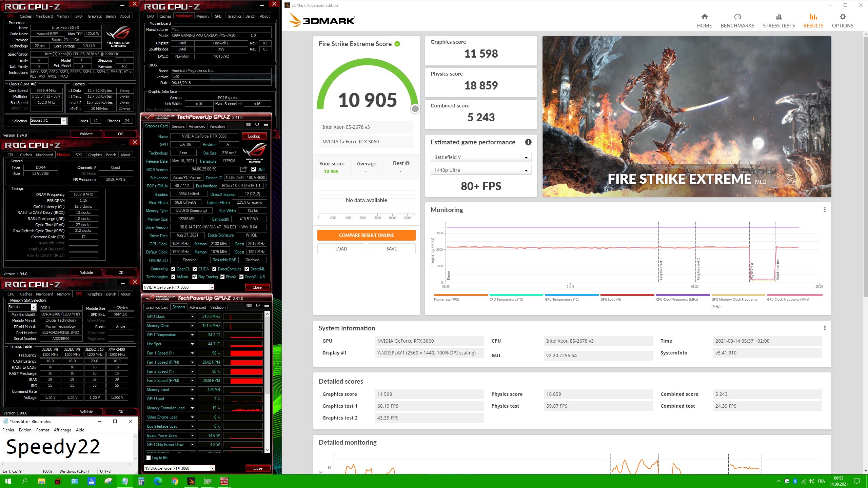The width and height of the screenshot is (868, 488).
Task: Launch Microsoft Edge from the taskbar
Action: pos(158,481)
